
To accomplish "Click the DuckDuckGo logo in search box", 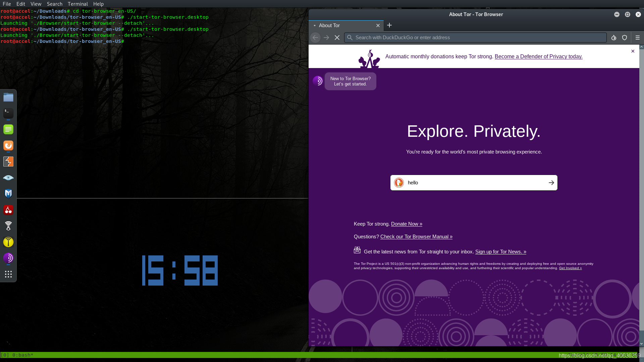I will click(x=399, y=183).
